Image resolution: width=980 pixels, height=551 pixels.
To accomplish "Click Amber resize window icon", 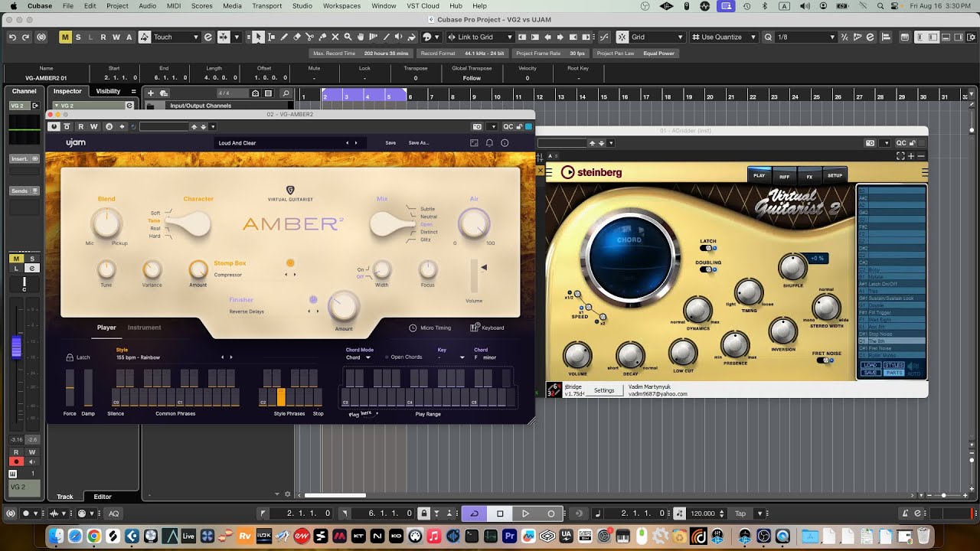I will click(x=474, y=143).
